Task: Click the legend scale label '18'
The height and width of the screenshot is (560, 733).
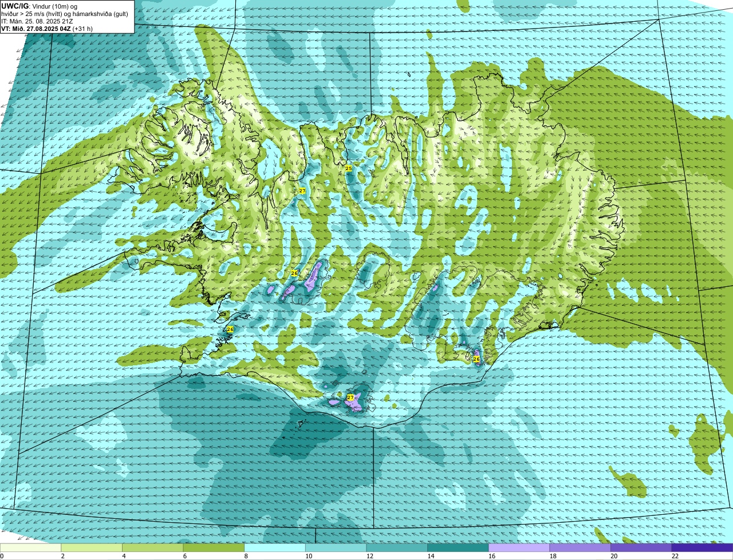Action: coord(553,556)
